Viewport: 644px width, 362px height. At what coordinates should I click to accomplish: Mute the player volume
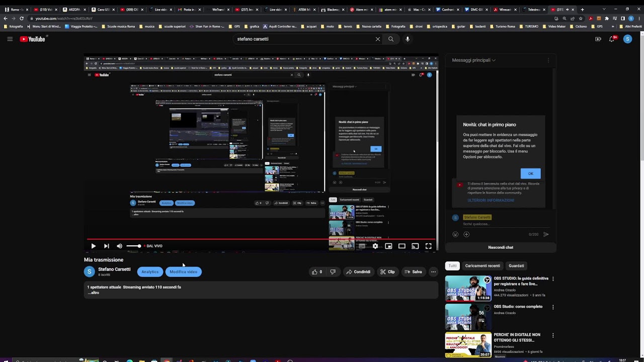tap(119, 246)
